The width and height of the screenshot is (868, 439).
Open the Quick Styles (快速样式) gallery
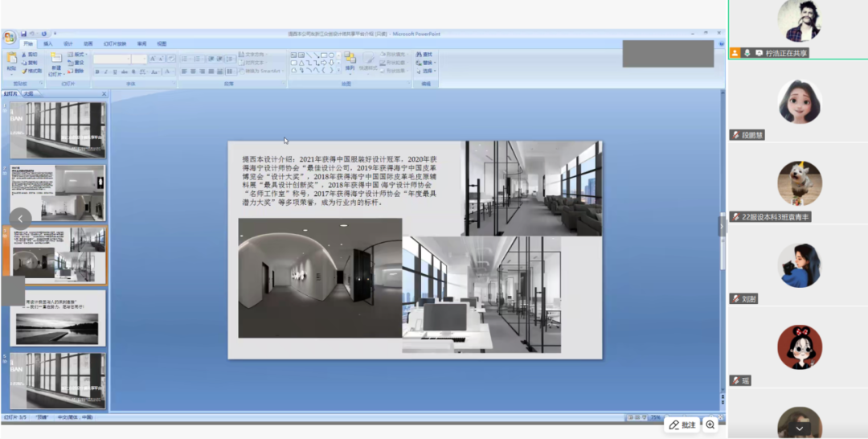(x=369, y=62)
